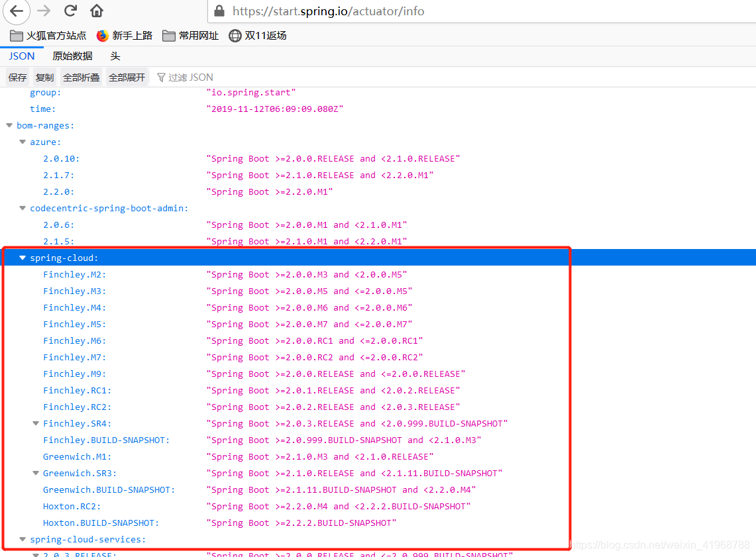Switch to the 原始数据 raw data tab
Viewport: 756px width, 557px height.
pyautogui.click(x=72, y=56)
